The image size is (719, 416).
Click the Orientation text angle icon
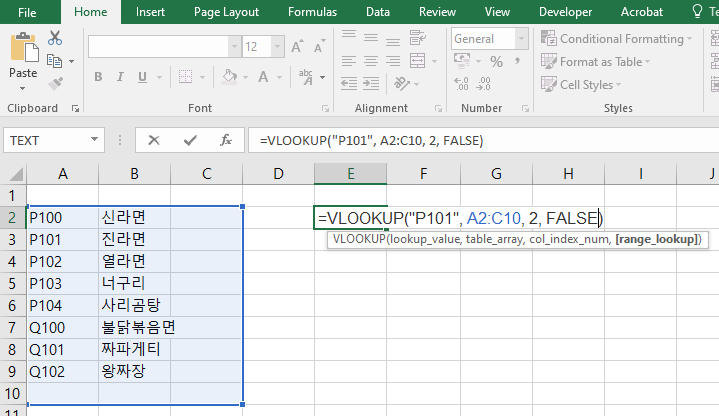pos(402,83)
